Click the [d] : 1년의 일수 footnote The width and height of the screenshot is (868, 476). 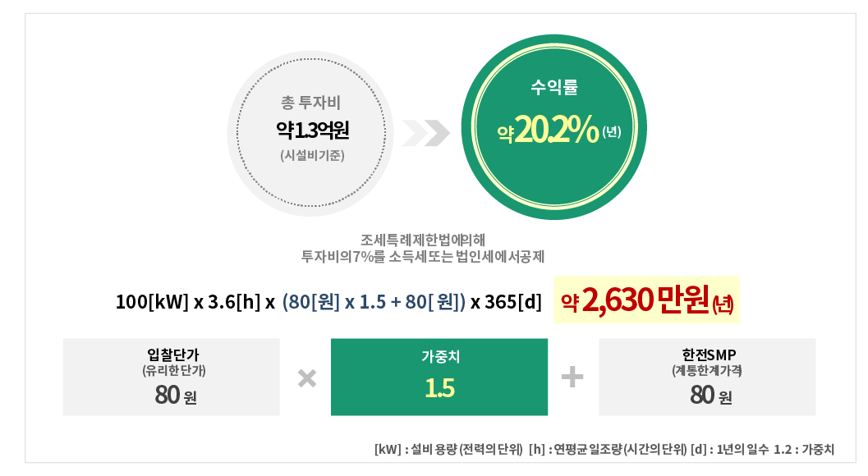pos(729,449)
